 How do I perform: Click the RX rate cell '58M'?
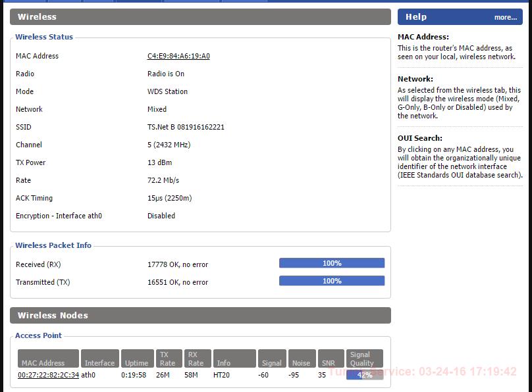click(x=192, y=375)
